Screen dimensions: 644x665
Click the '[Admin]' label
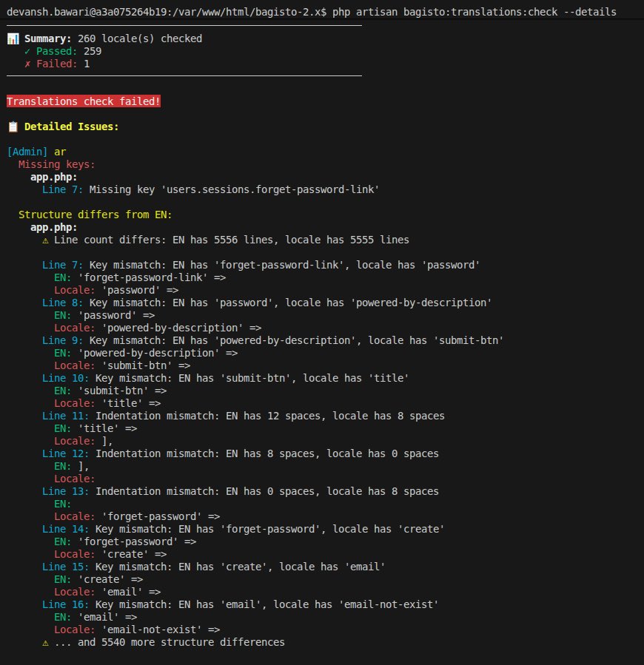point(27,152)
